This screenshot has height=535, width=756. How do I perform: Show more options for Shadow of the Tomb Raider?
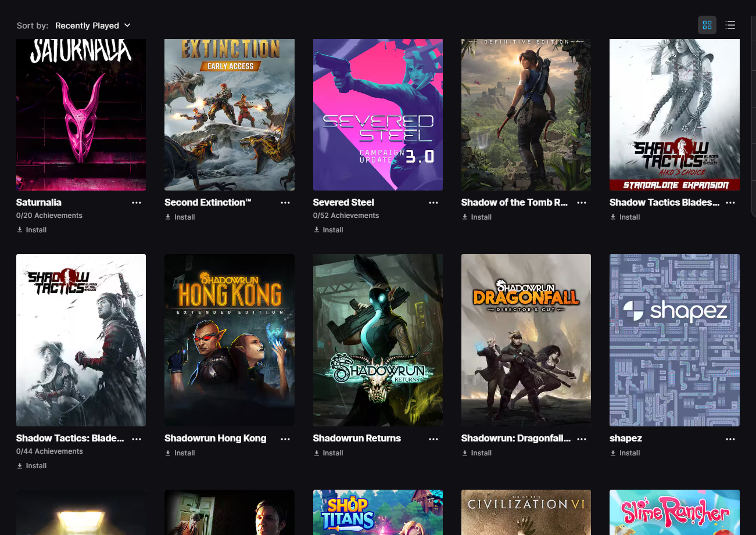point(582,203)
